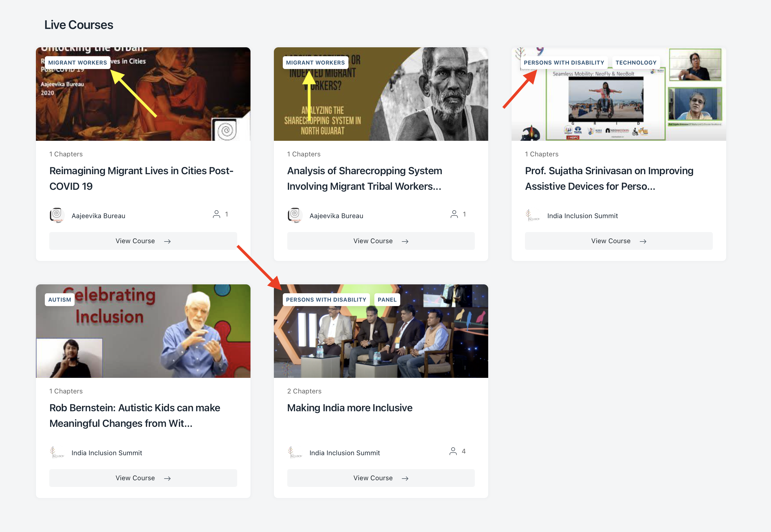Click View Course for Analysis of Sharecropping System
This screenshot has width=771, height=532.
pyautogui.click(x=380, y=241)
